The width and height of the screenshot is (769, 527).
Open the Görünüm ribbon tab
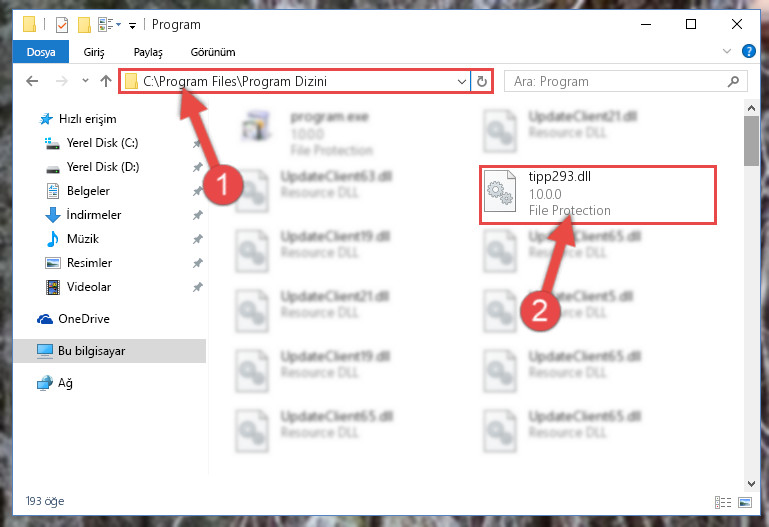tap(213, 52)
